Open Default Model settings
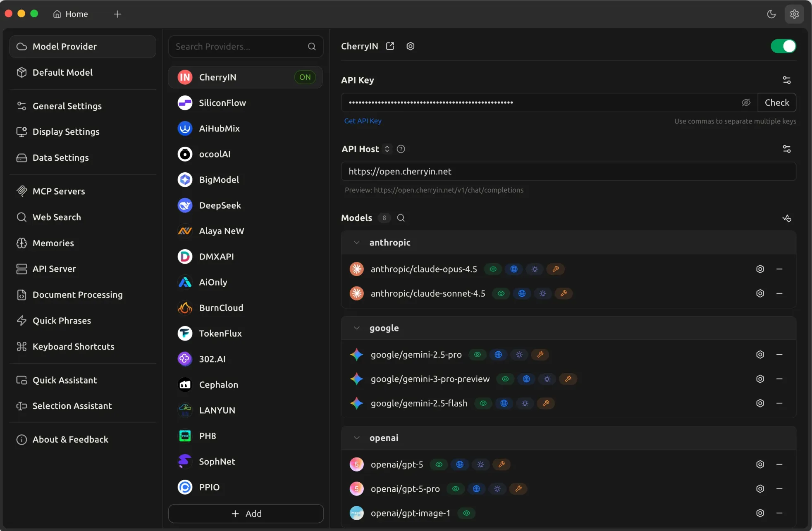 tap(83, 72)
